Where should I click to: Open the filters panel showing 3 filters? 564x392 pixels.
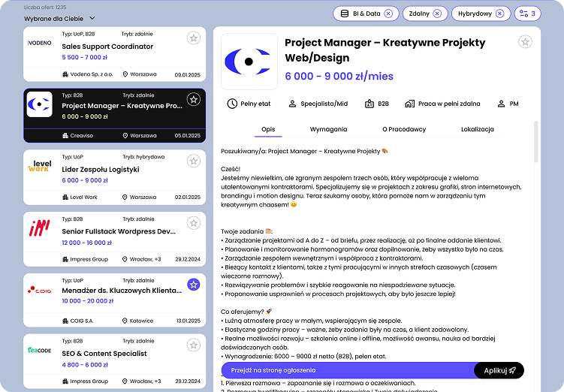[527, 14]
